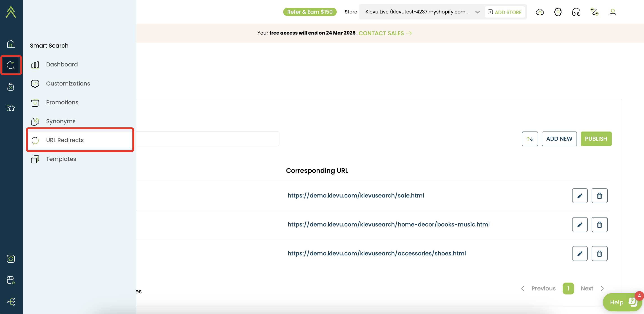
Task: Open Smart Search sidebar icon
Action: tap(11, 65)
